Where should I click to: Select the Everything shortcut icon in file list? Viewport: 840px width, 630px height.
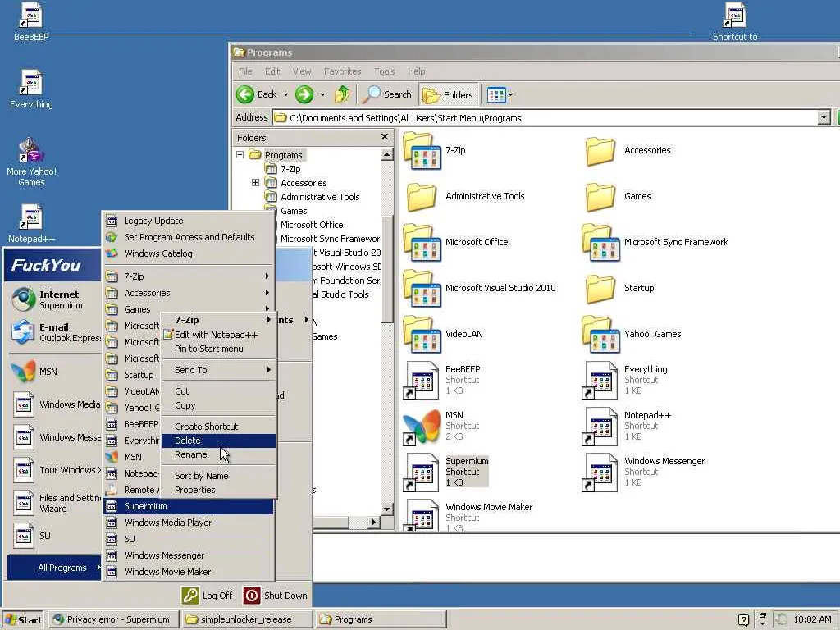600,381
